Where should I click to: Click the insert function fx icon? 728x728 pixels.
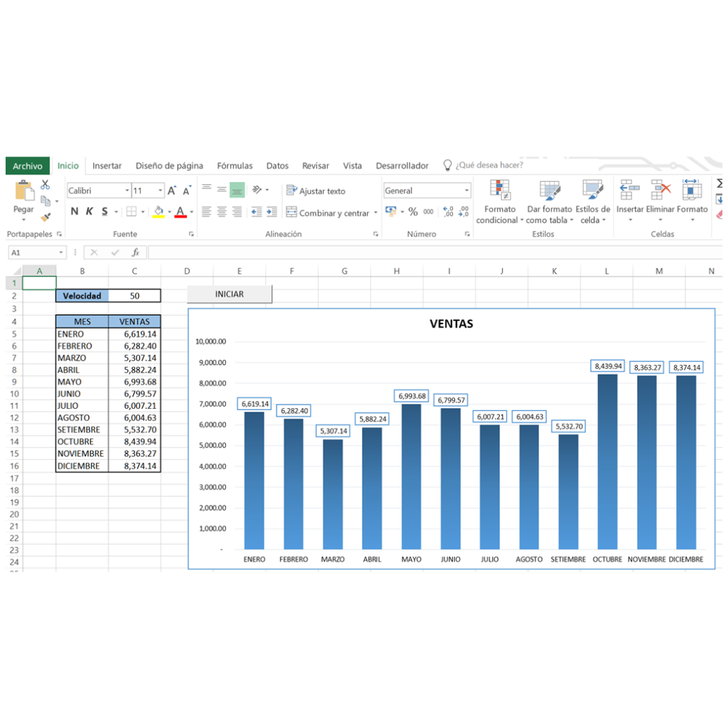click(x=135, y=252)
